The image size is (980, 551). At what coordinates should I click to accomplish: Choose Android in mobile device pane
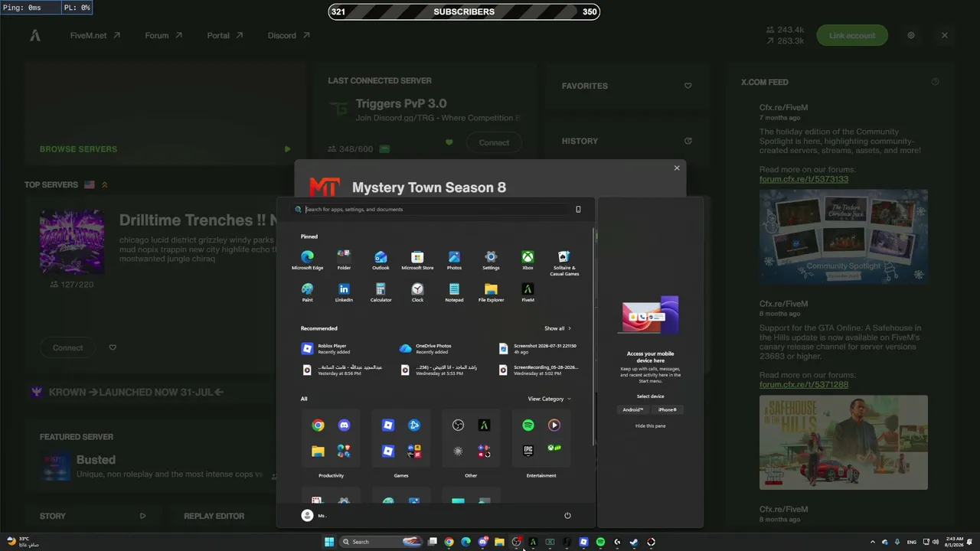pos(633,409)
